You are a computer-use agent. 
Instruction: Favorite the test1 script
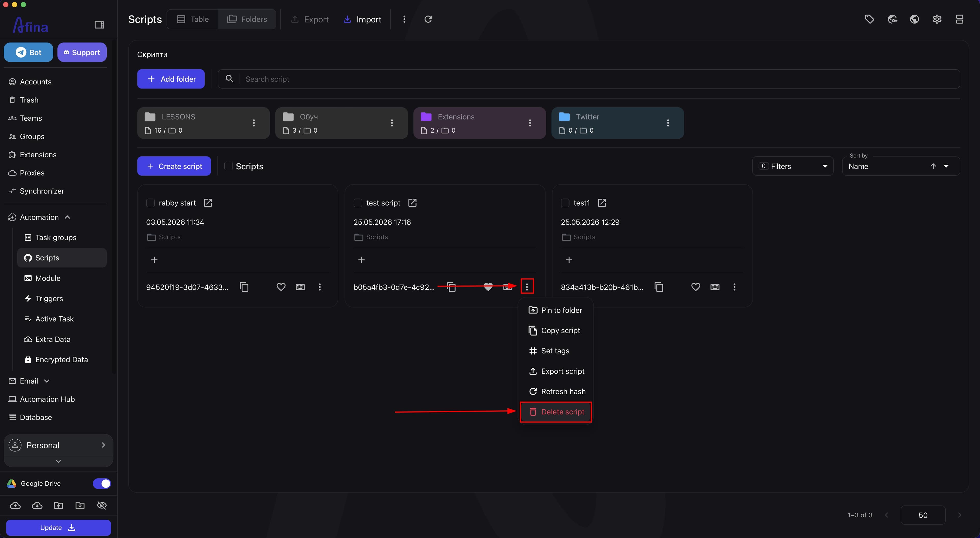pos(695,287)
